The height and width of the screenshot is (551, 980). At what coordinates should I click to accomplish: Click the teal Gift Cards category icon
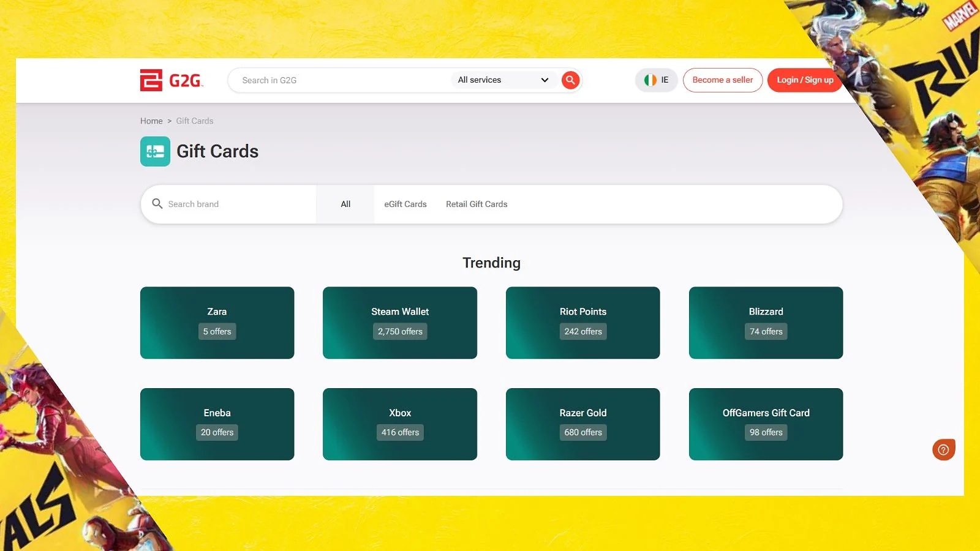[x=155, y=151]
